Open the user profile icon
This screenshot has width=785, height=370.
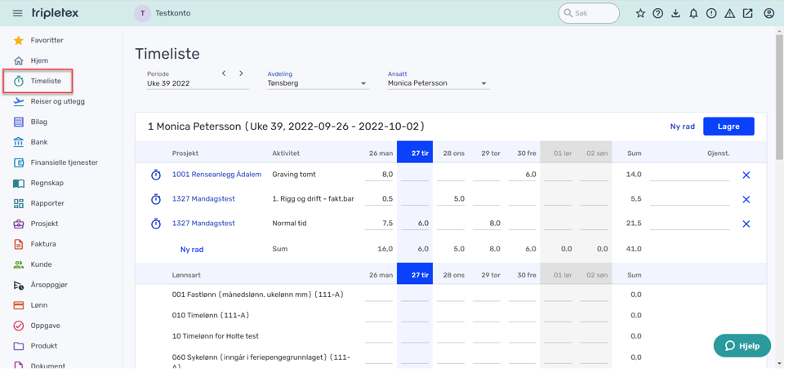(769, 14)
